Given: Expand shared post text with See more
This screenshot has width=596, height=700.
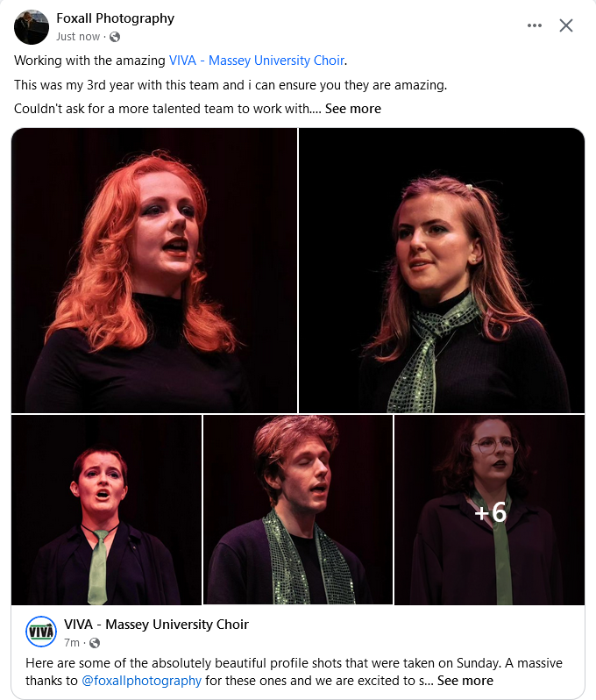Looking at the screenshot, I should point(465,681).
